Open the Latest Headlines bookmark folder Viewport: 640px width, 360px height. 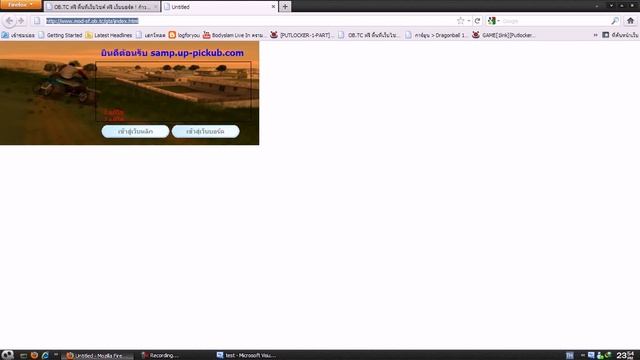(109, 36)
